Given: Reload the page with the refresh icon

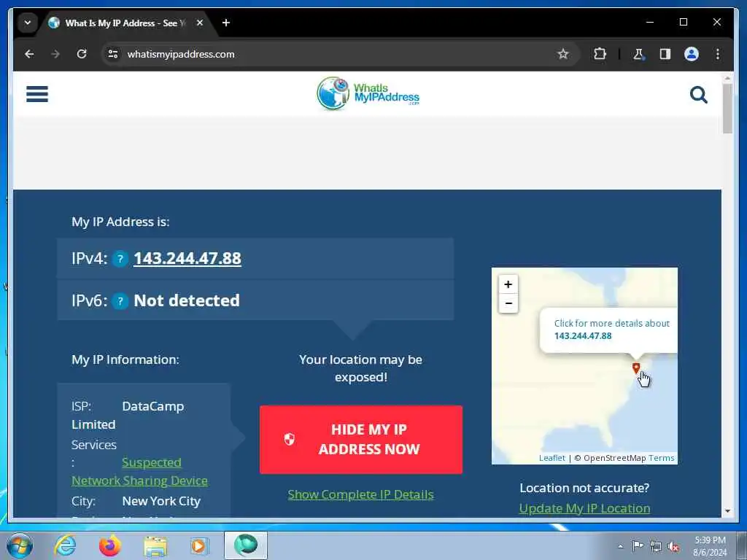Looking at the screenshot, I should coord(82,54).
